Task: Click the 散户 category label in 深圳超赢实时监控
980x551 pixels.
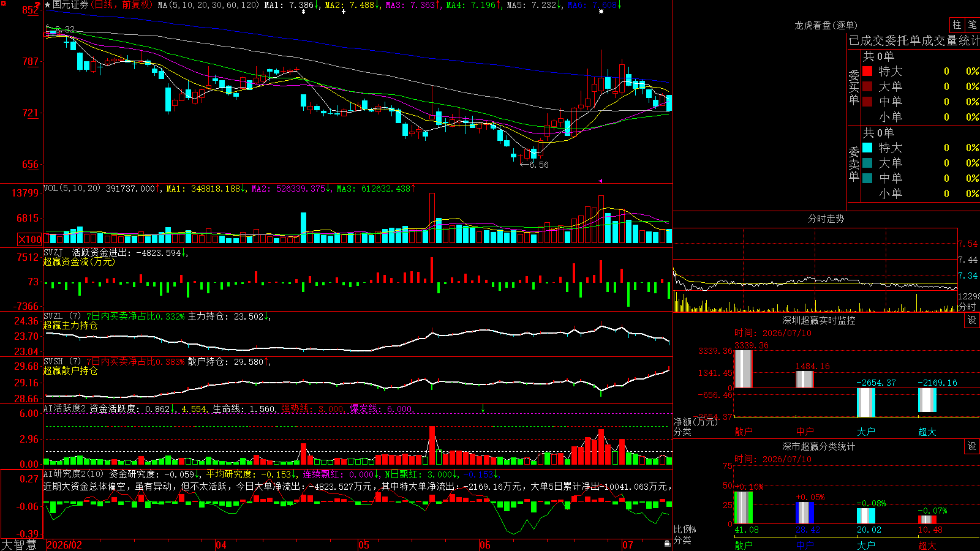Action: pyautogui.click(x=744, y=432)
